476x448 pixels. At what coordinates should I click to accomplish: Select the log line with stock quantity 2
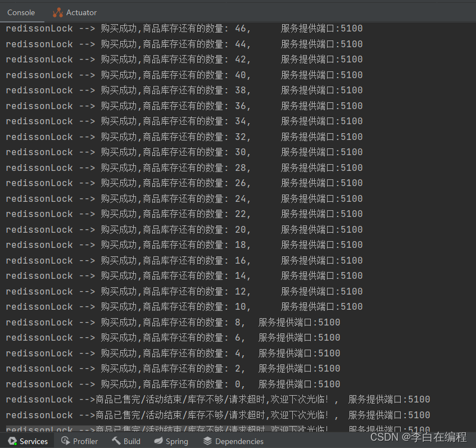173,368
